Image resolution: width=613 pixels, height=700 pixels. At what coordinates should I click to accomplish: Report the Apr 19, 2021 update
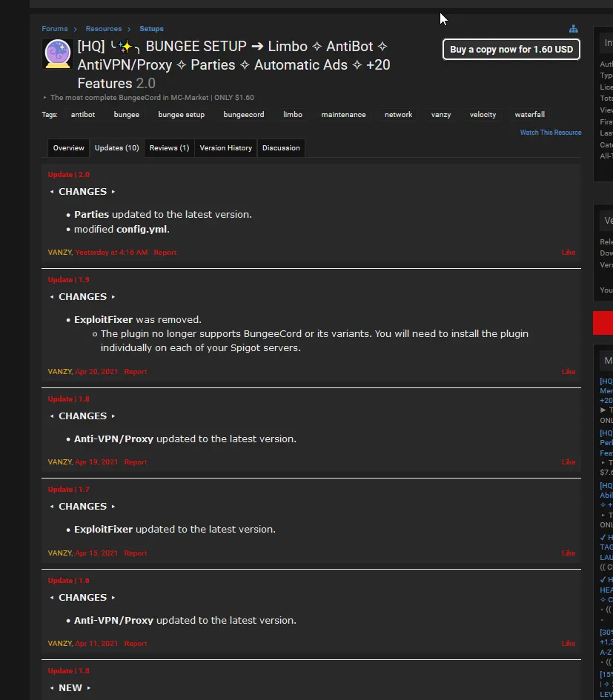[x=136, y=462]
